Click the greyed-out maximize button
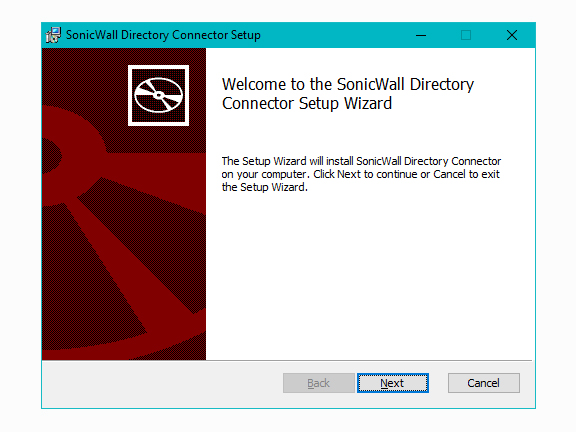The height and width of the screenshot is (432, 576). (x=466, y=35)
